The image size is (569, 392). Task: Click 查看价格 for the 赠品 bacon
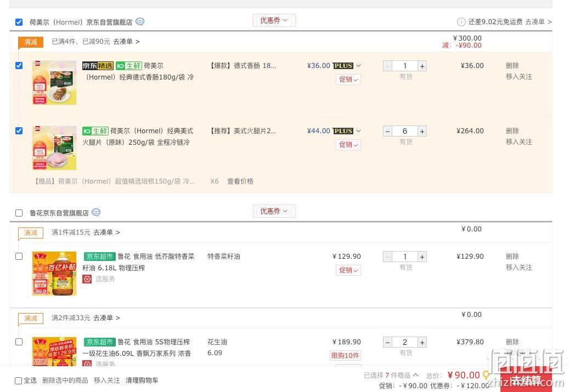pyautogui.click(x=240, y=181)
